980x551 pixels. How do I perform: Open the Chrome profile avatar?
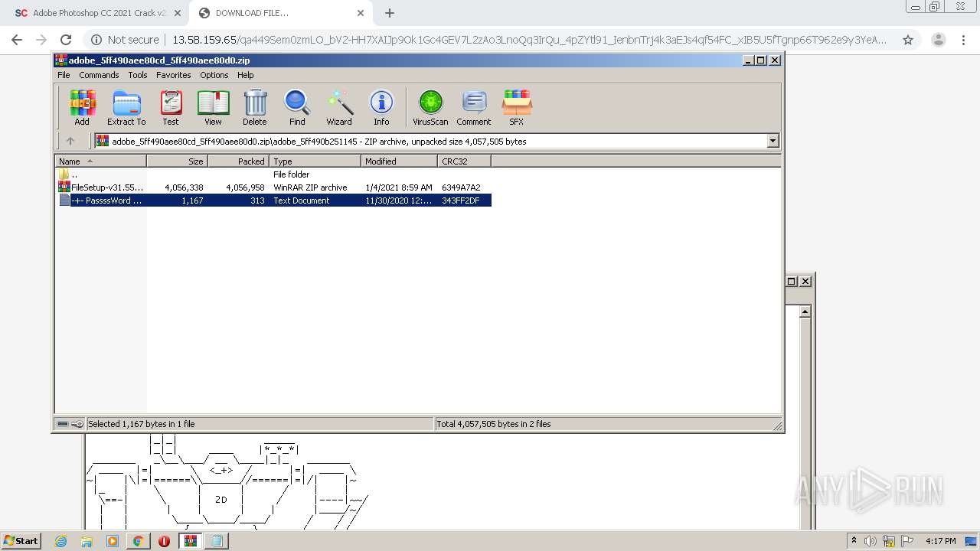pos(939,40)
